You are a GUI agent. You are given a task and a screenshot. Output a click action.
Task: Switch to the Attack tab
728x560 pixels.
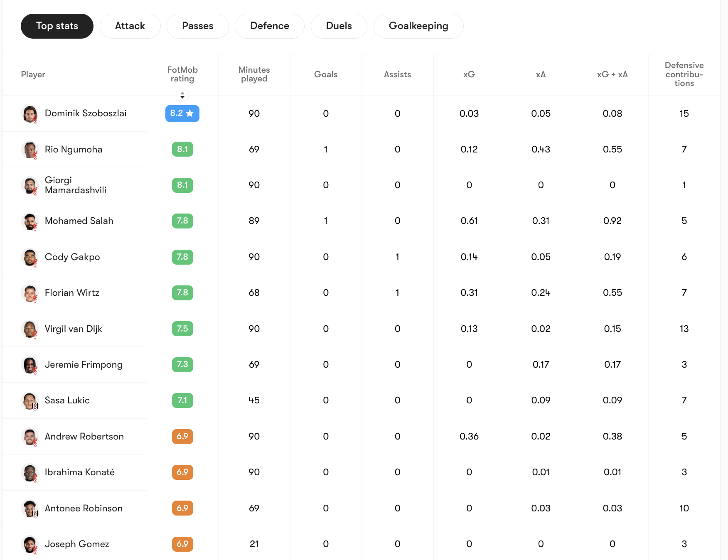tap(130, 26)
